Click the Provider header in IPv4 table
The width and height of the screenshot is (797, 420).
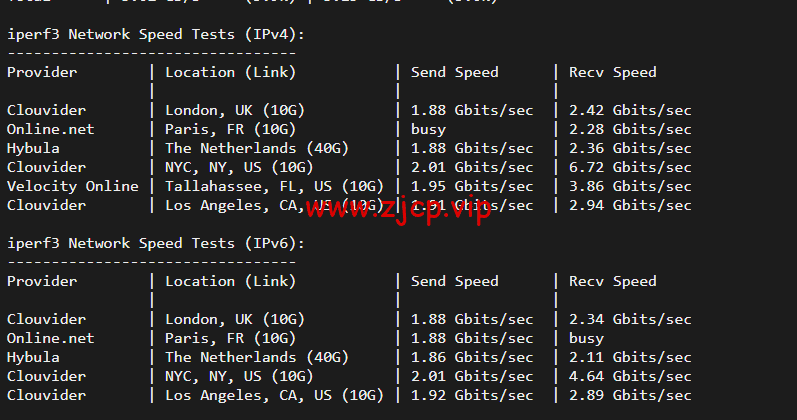42,72
